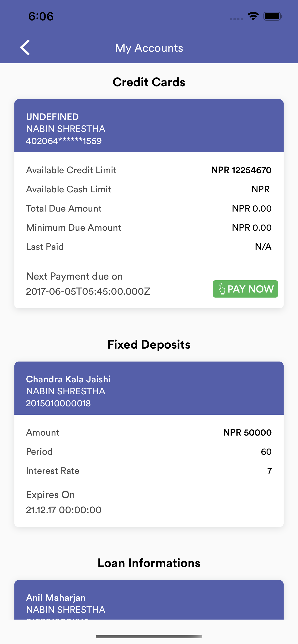Select the Credit Cards section heading
This screenshot has width=298, height=644.
click(x=149, y=82)
